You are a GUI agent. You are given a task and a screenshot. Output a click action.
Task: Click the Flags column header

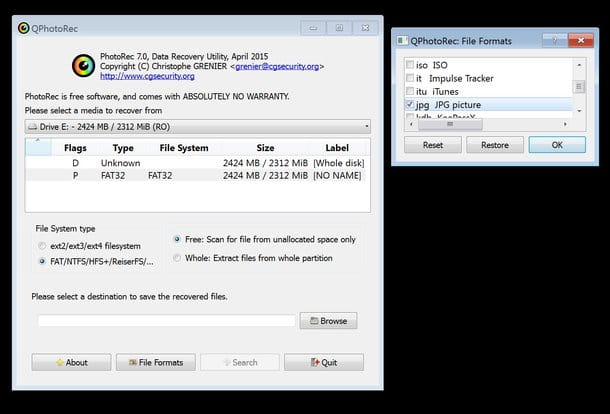coord(75,148)
